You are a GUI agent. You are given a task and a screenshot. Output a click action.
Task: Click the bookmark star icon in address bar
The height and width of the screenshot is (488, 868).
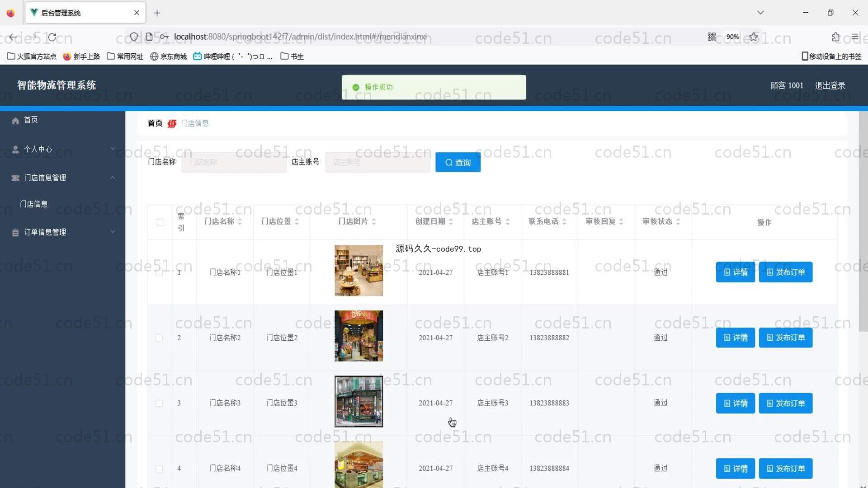(x=753, y=37)
